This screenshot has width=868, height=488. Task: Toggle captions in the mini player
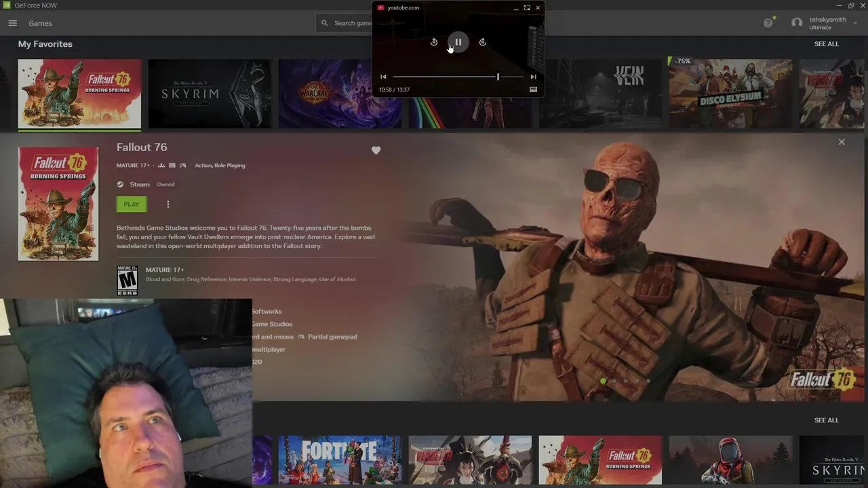(x=533, y=89)
